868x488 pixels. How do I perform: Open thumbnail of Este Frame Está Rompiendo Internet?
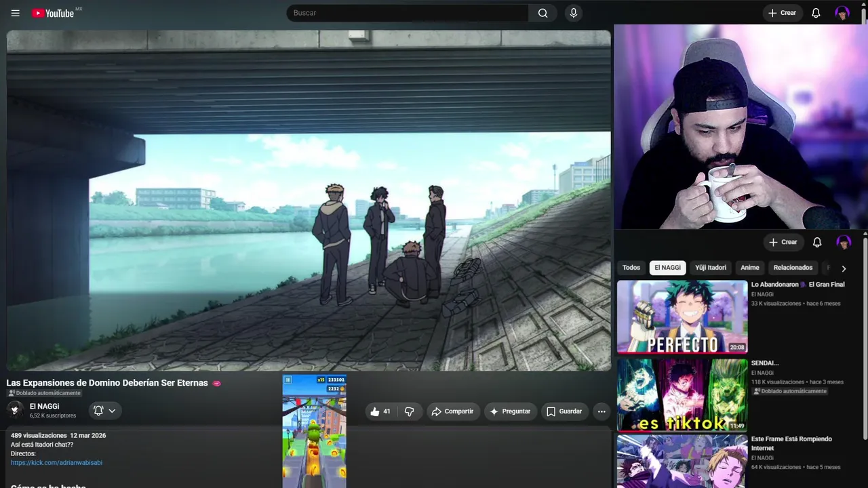coord(682,461)
